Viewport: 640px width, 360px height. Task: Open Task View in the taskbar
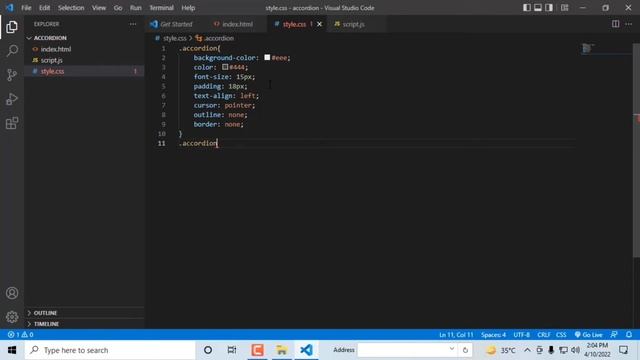(232, 350)
